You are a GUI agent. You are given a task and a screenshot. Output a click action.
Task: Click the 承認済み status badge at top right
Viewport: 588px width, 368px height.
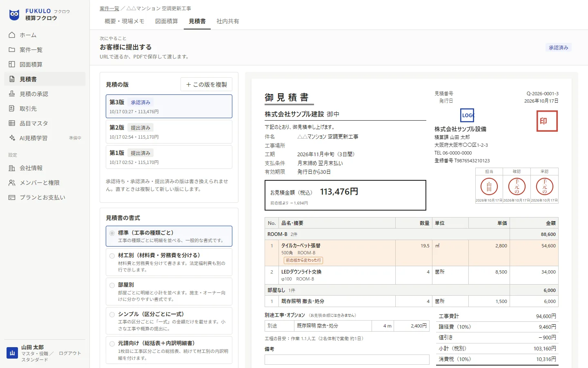(x=559, y=48)
